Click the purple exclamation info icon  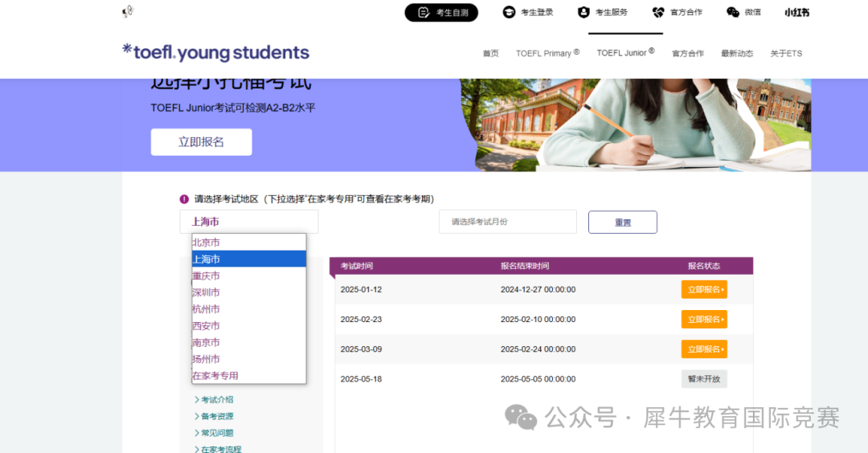[x=184, y=199]
